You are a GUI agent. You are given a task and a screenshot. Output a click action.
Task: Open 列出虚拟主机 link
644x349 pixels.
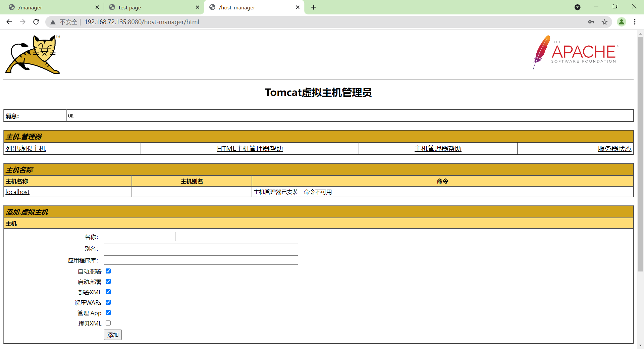pyautogui.click(x=25, y=149)
